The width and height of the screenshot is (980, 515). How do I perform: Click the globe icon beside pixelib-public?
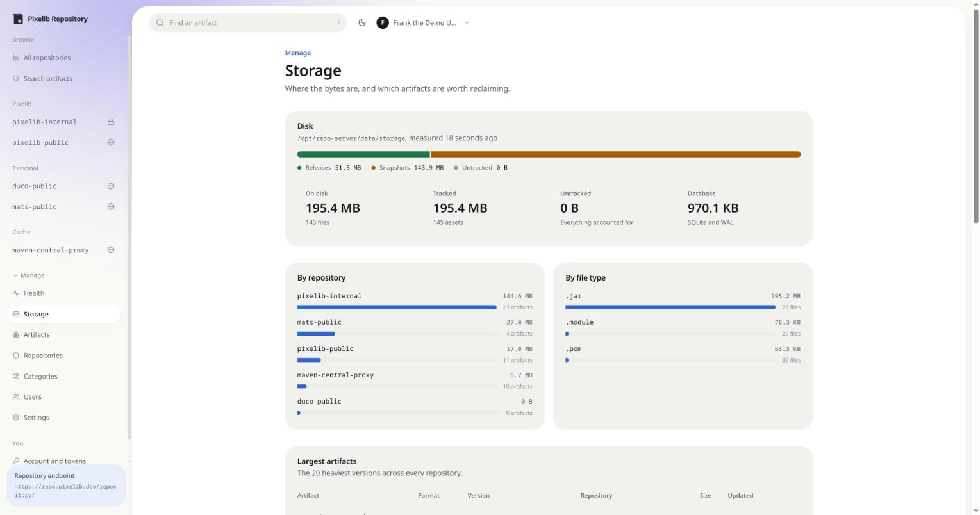click(111, 142)
